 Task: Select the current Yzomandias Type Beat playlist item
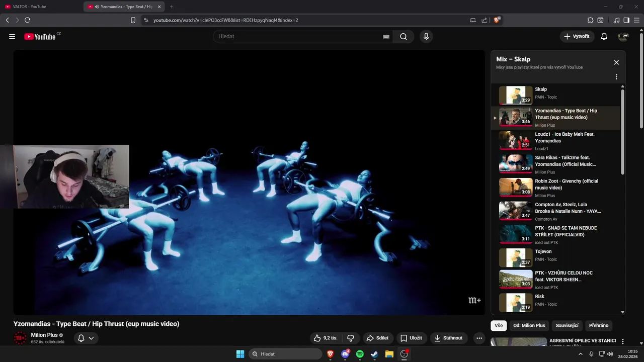[556, 118]
